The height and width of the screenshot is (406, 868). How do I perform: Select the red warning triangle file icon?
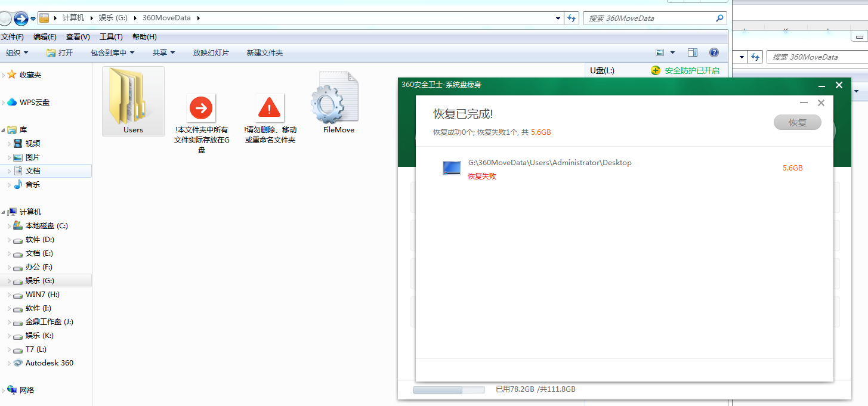tap(270, 108)
